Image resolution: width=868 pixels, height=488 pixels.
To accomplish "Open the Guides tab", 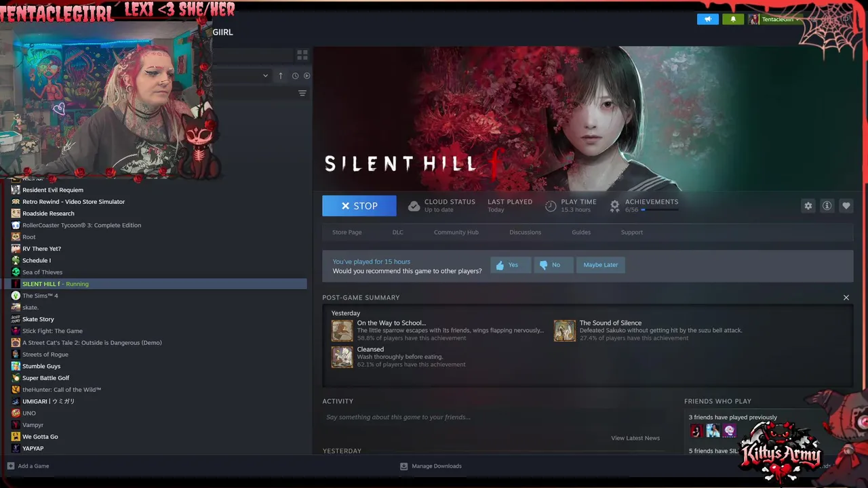I will click(581, 232).
